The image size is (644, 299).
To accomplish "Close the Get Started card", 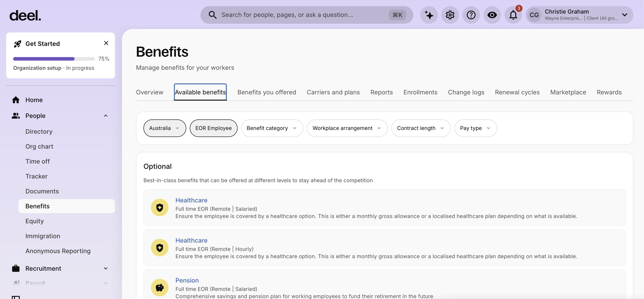I will [x=106, y=43].
